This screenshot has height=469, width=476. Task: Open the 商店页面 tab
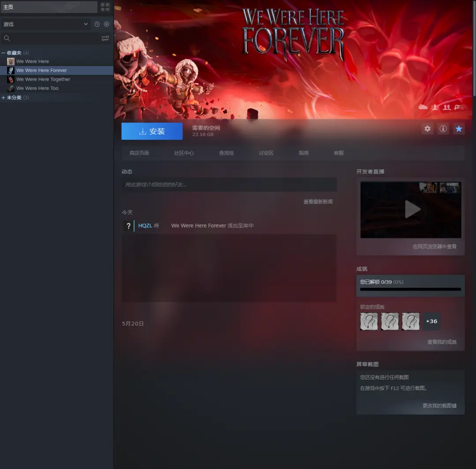[x=139, y=153]
